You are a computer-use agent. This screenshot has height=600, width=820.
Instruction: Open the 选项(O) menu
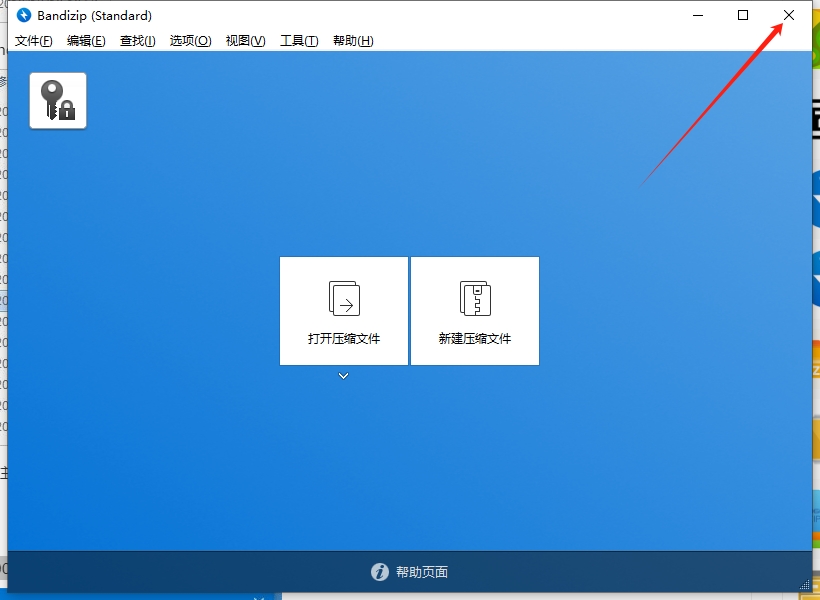tap(190, 41)
